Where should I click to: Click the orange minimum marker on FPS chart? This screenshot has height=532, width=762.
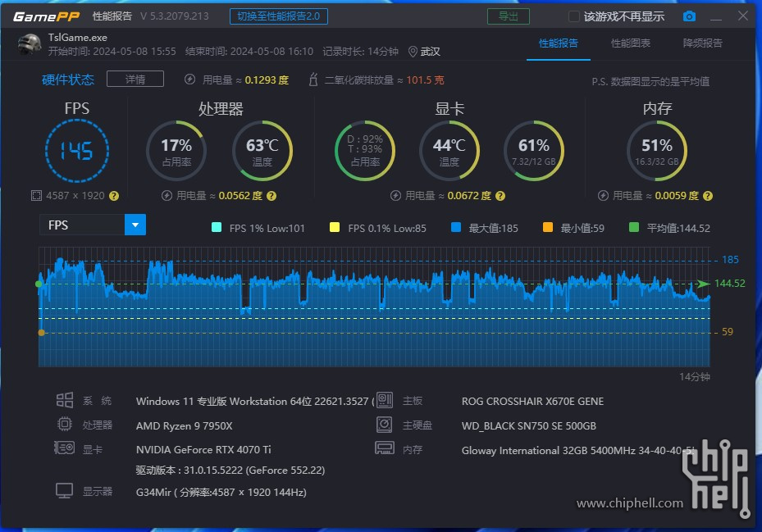pyautogui.click(x=41, y=333)
